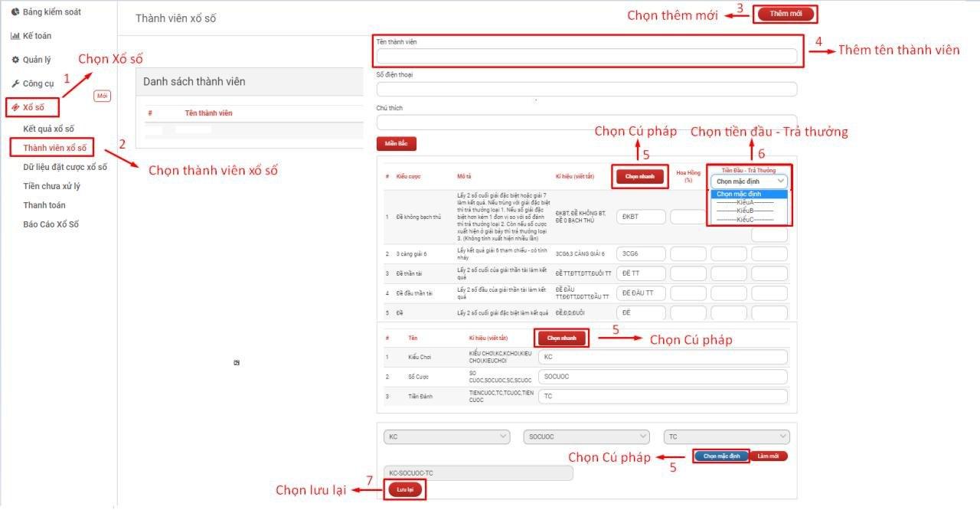The image size is (980, 510).
Task: Open Dữ liệu đặt cược xổ số
Action: coord(65,167)
